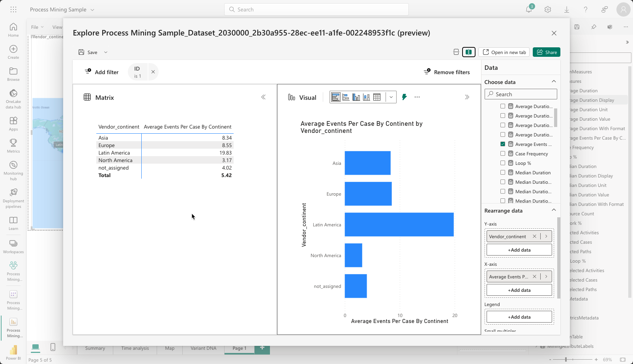
Task: Open the dropdown arrow next to Save
Action: click(106, 52)
